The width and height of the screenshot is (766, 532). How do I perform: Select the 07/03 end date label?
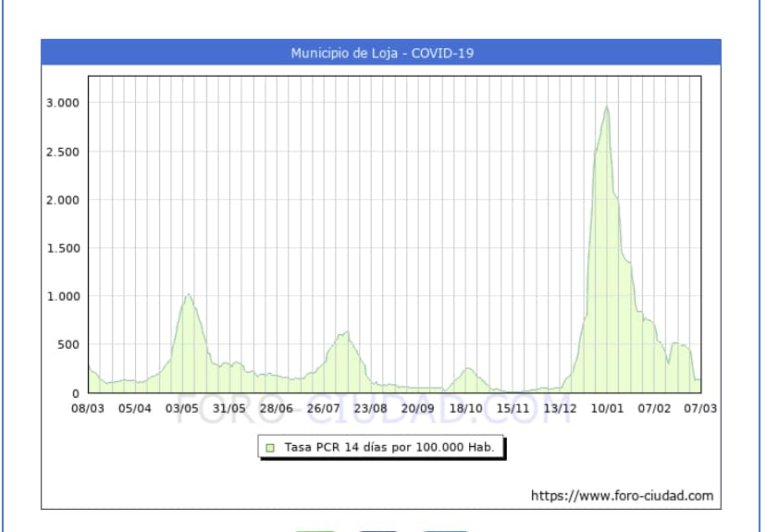pyautogui.click(x=700, y=408)
